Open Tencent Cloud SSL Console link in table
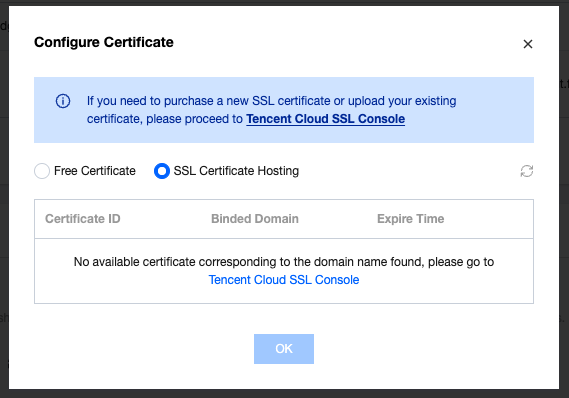569x398 pixels. click(x=284, y=280)
